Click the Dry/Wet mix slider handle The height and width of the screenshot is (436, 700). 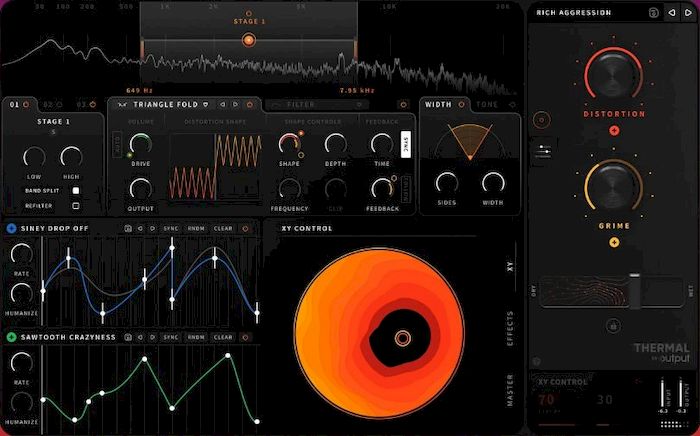click(x=634, y=291)
